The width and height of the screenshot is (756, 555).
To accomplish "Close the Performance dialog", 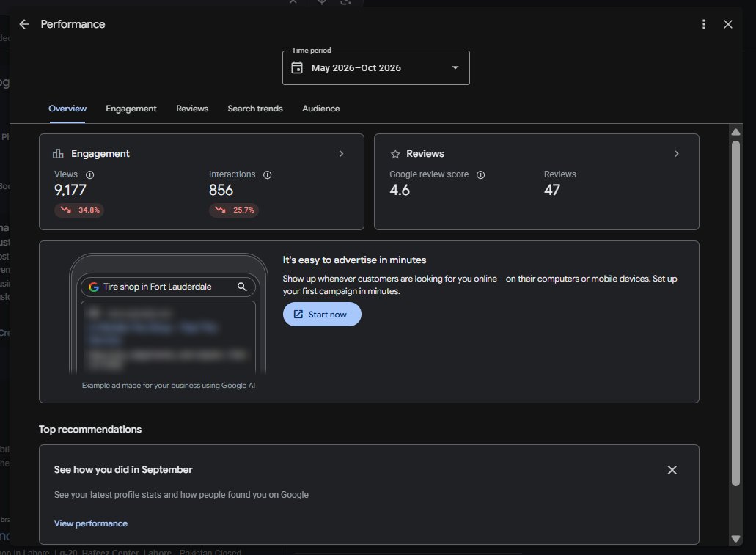I will point(728,24).
